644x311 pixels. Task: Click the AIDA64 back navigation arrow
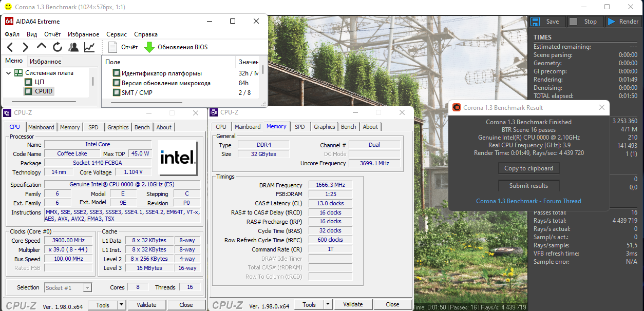[x=10, y=47]
